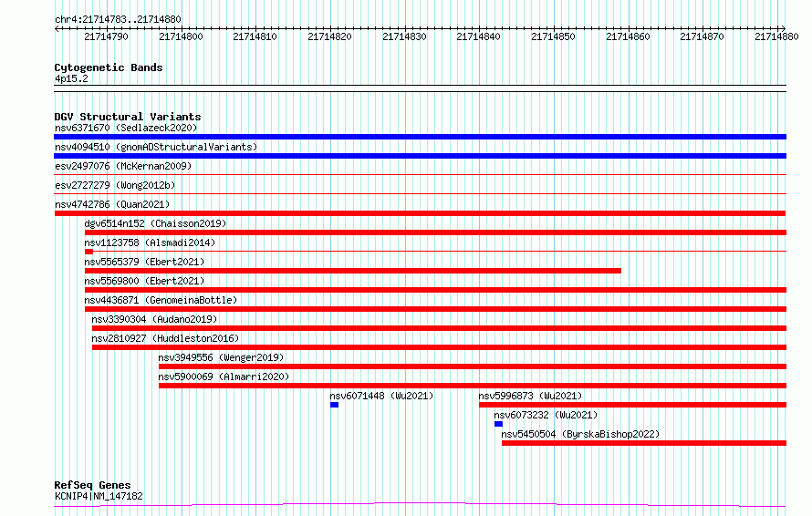Click the nsv6073232 (Wu2021) label
The height and width of the screenshot is (516, 812).
[x=546, y=415]
